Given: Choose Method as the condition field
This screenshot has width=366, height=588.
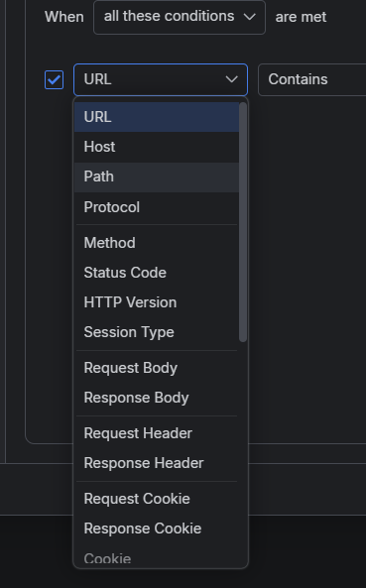Looking at the screenshot, I should point(157,243).
